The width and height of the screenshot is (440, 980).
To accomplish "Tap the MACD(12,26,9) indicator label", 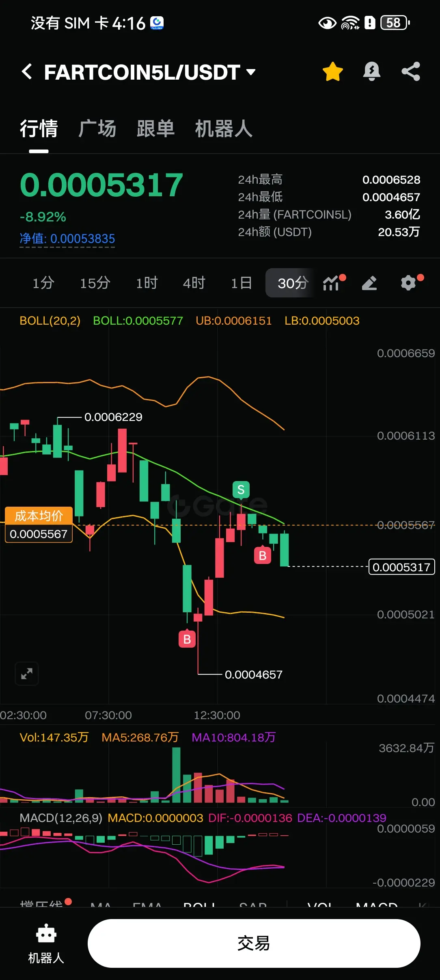I will [61, 818].
